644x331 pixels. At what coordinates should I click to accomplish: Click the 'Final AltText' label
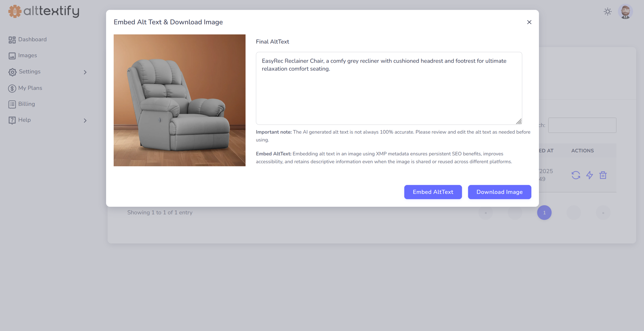pos(272,42)
